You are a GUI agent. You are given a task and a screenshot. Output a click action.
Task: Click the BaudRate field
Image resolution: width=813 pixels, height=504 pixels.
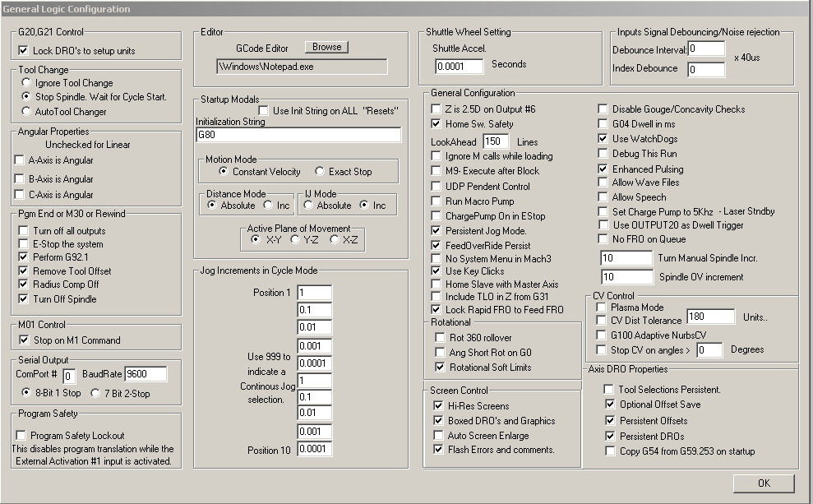(146, 374)
